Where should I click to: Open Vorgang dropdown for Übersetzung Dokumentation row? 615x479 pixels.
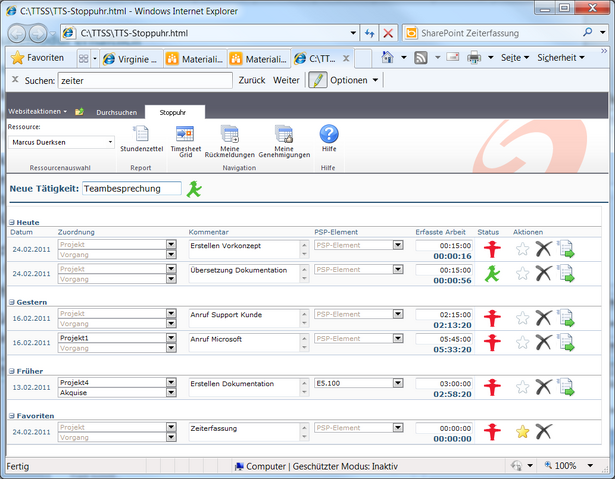point(171,279)
